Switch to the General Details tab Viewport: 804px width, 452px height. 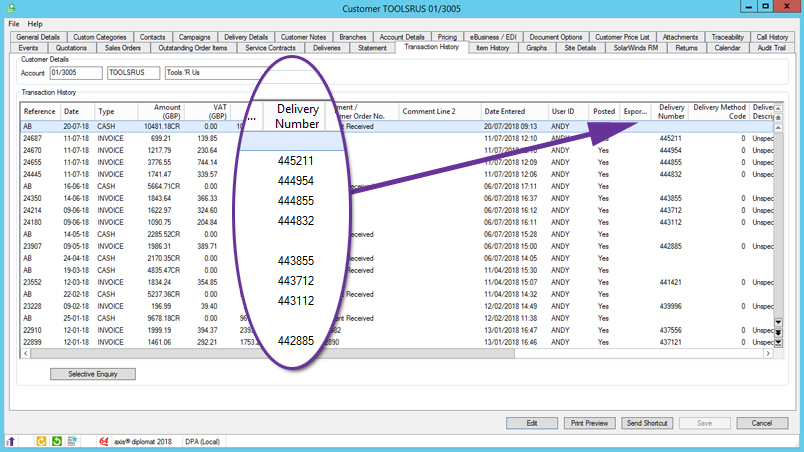click(38, 37)
